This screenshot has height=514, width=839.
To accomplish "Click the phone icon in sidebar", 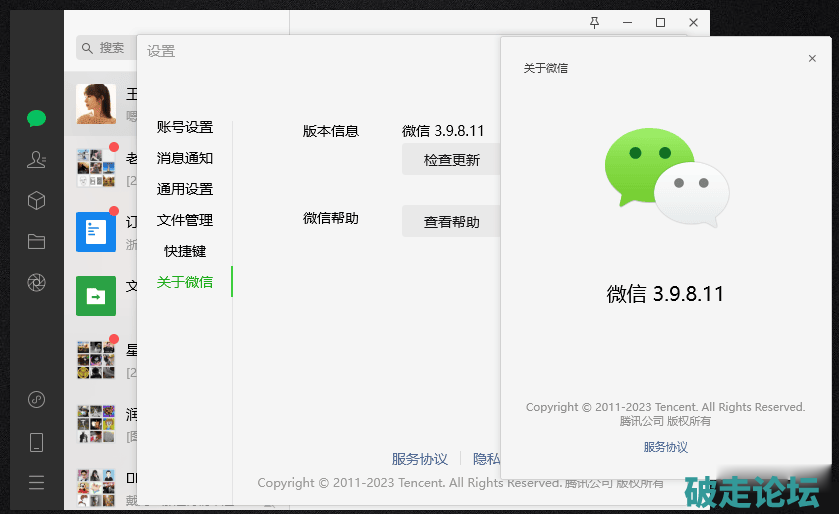I will click(x=36, y=442).
